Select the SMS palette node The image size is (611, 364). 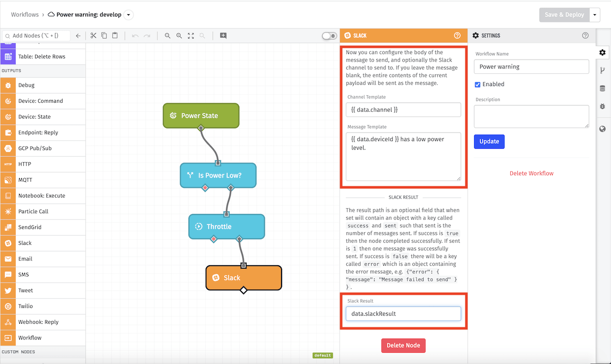[43, 274]
